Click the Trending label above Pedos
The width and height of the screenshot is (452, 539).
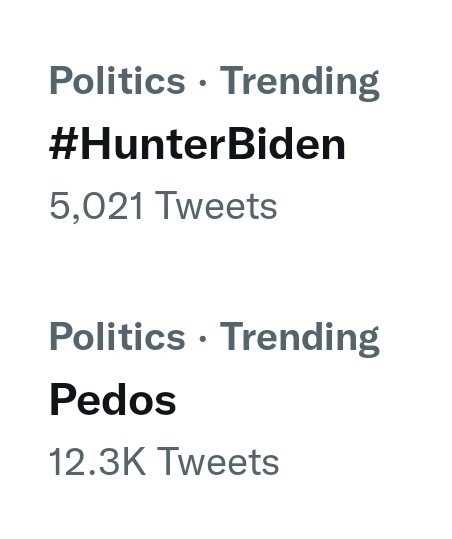pyautogui.click(x=299, y=339)
